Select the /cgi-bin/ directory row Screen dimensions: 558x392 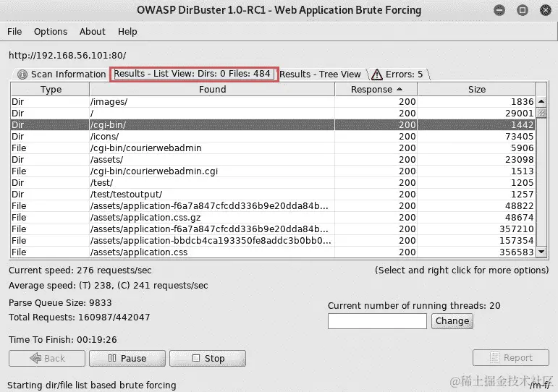[x=273, y=125]
